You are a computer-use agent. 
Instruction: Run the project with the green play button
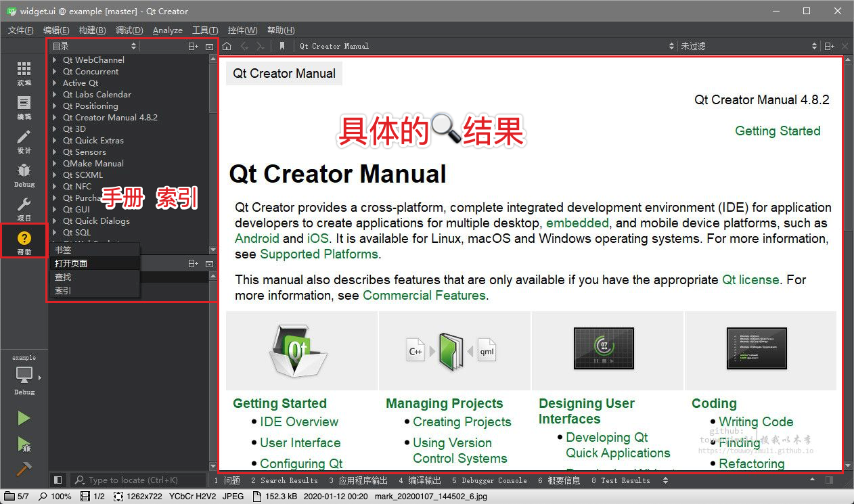24,418
